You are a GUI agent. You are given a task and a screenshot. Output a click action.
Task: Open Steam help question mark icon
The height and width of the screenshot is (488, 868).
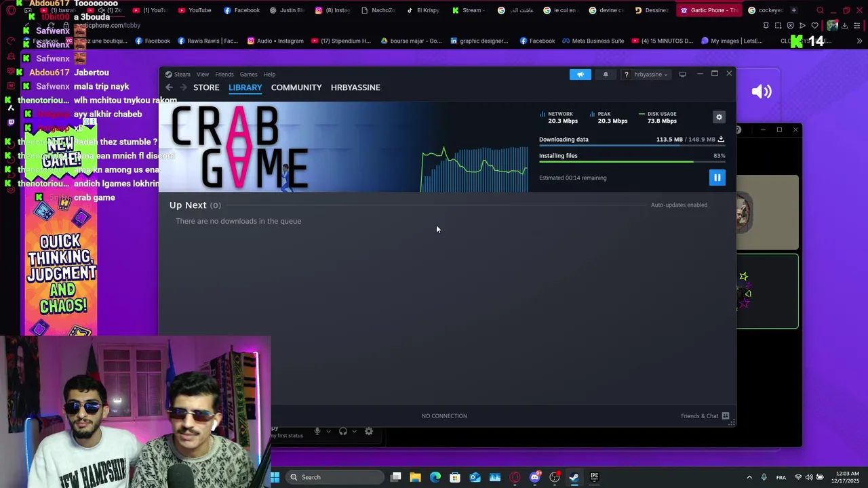626,75
